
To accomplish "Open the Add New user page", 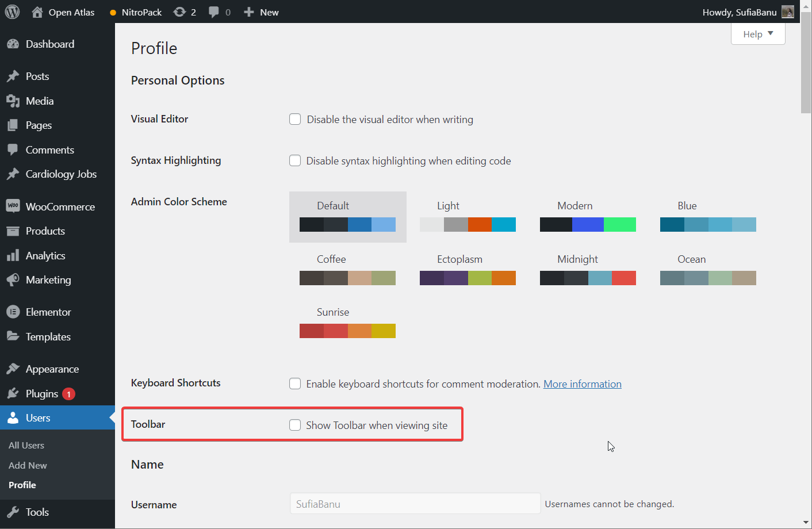I will pos(27,465).
